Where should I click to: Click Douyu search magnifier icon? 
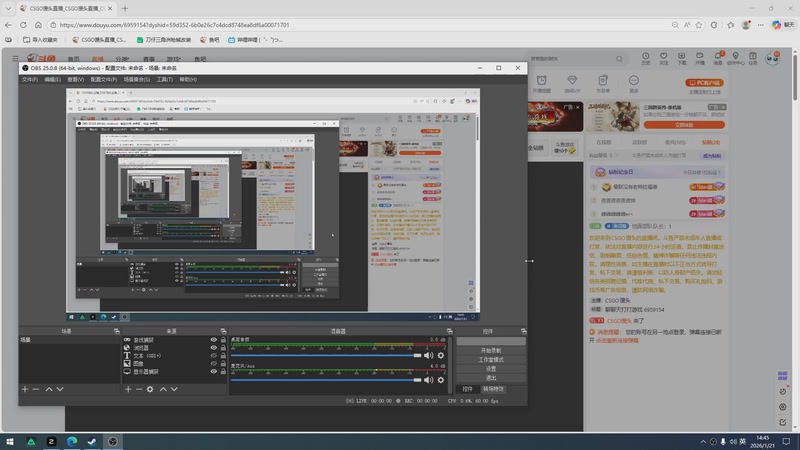[x=619, y=59]
